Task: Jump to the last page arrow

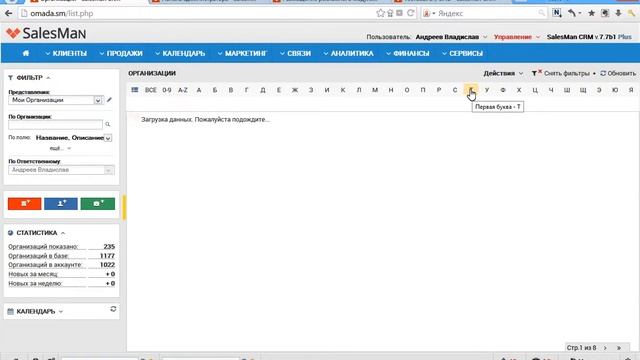Action: 619,348
